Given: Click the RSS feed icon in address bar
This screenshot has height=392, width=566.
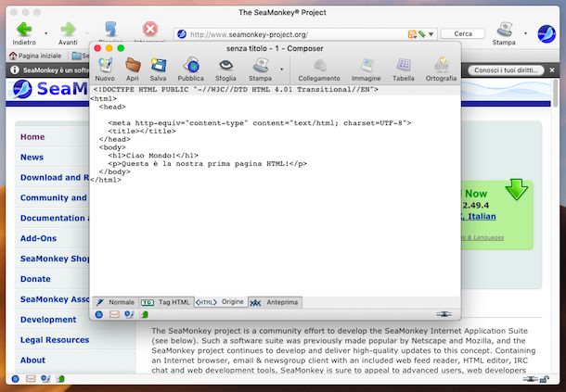Looking at the screenshot, I should [x=412, y=34].
